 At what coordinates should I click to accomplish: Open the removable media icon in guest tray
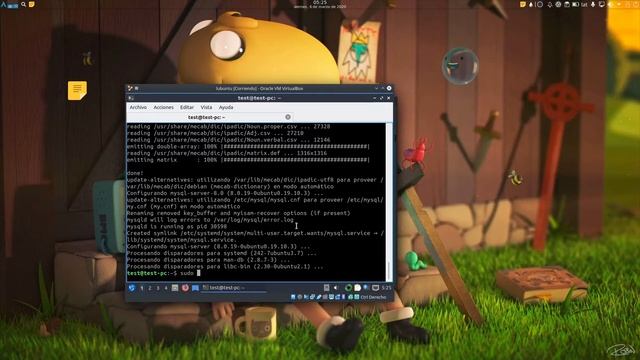coord(327,288)
